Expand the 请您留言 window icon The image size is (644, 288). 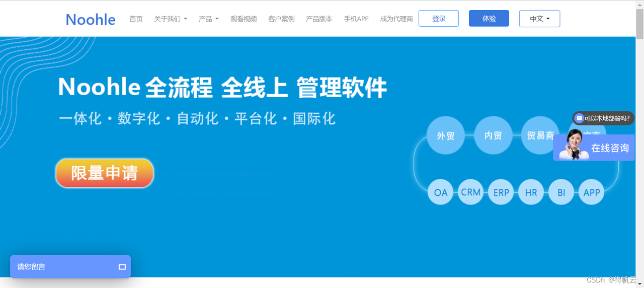[x=122, y=267]
